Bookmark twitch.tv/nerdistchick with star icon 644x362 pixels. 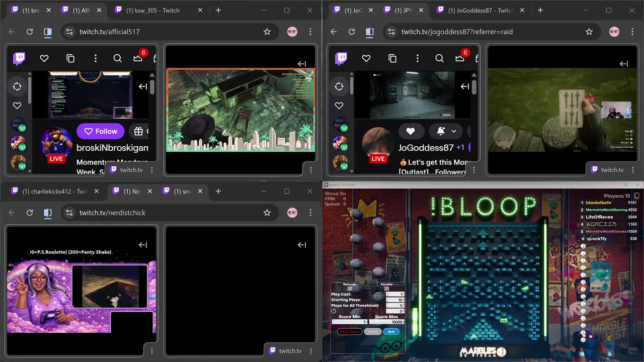(267, 213)
